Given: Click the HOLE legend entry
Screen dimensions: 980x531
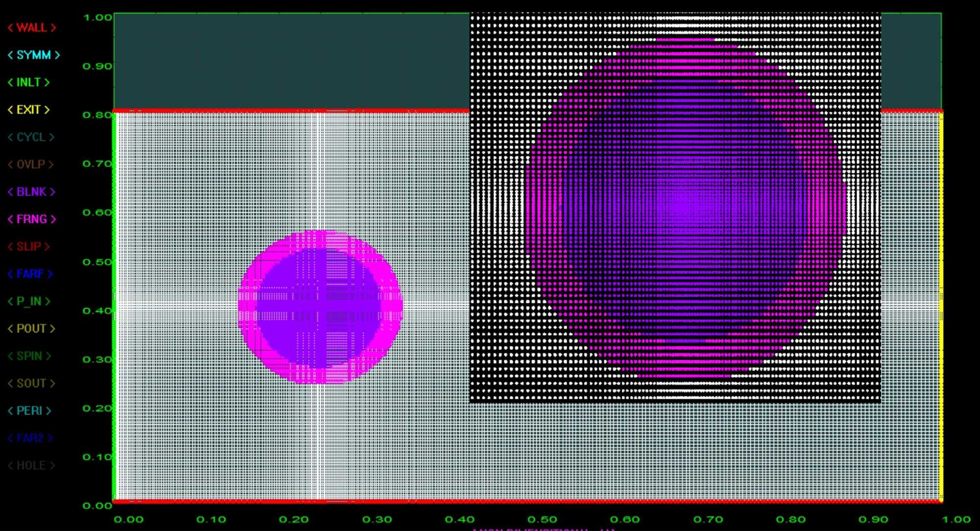Looking at the screenshot, I should tap(31, 465).
